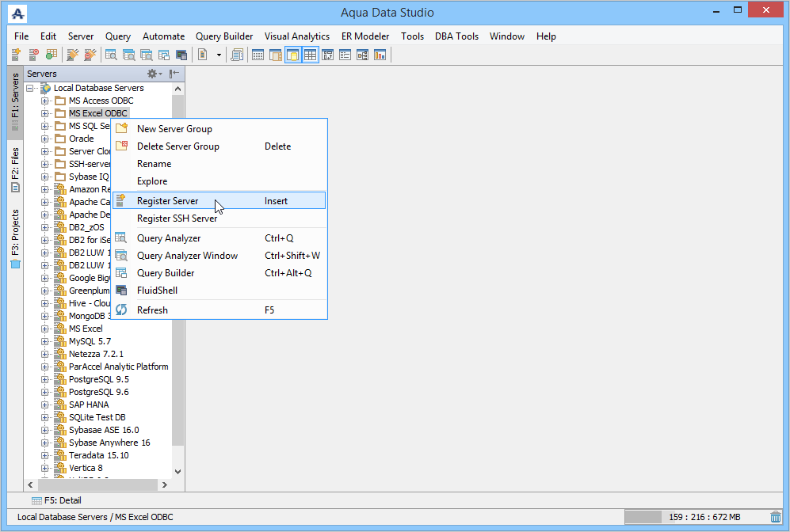Click the Vertica 8 server icon
This screenshot has height=532, width=790.
pos(60,468)
